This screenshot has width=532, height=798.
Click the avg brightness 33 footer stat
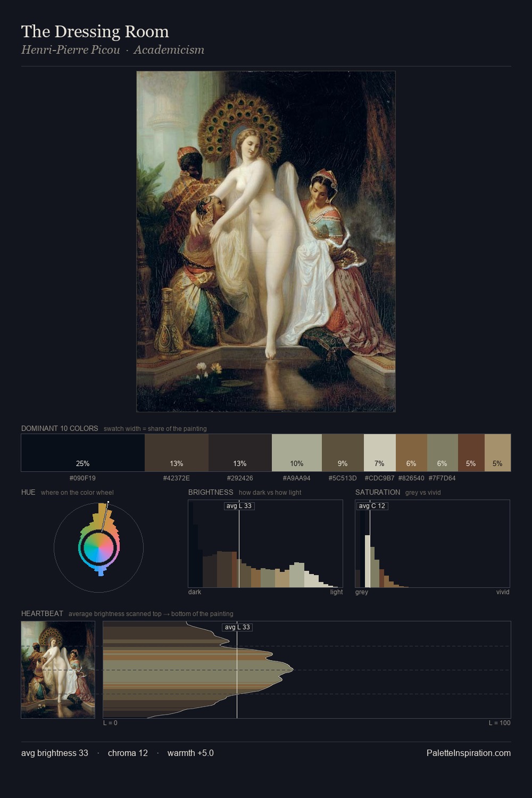click(x=55, y=753)
